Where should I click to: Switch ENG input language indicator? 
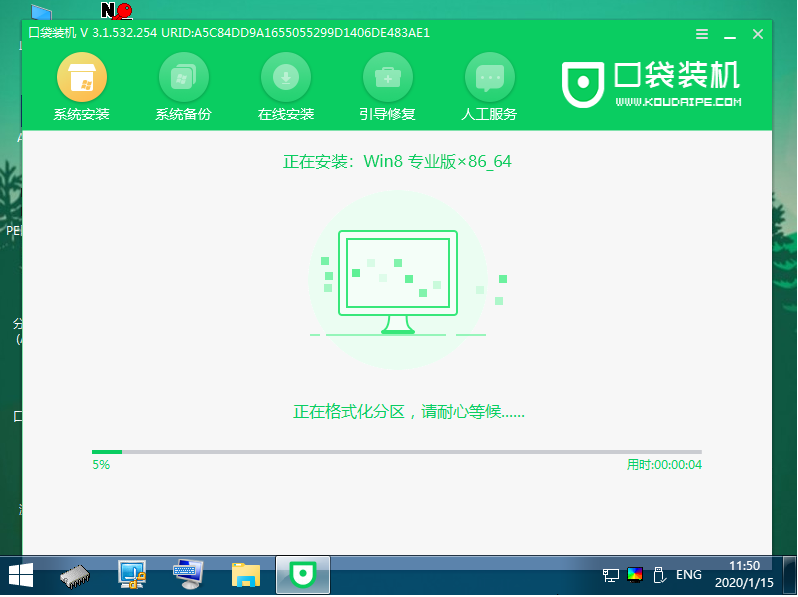pyautogui.click(x=688, y=576)
